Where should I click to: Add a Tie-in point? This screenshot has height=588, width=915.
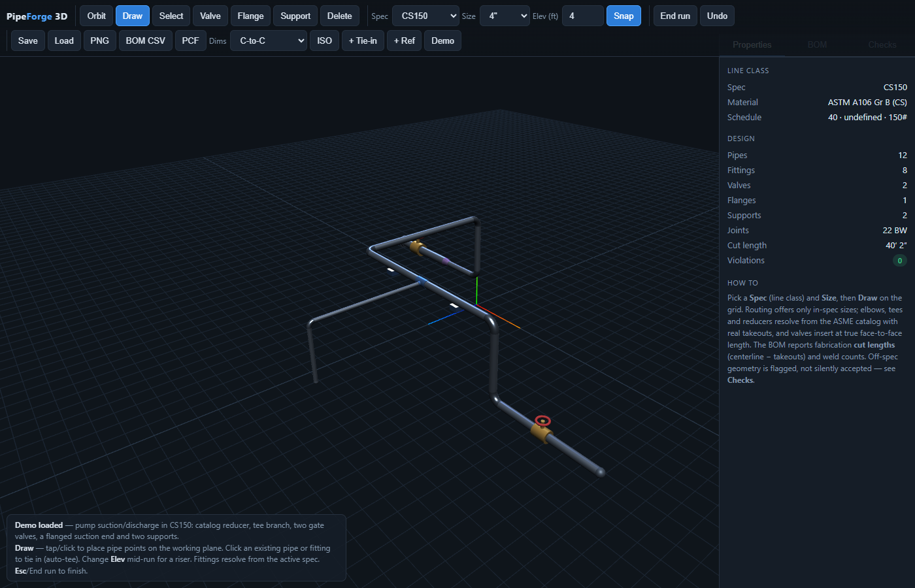tap(363, 41)
